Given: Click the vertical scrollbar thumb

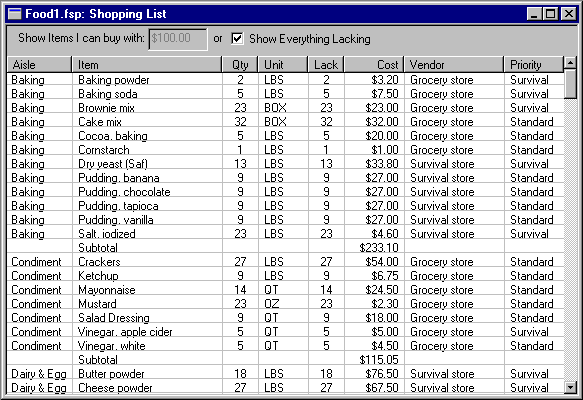Looking at the screenshot, I should [570, 84].
